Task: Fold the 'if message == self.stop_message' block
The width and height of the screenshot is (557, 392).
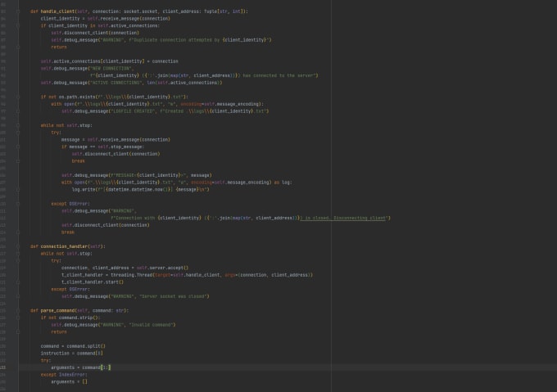Action: coord(18,146)
